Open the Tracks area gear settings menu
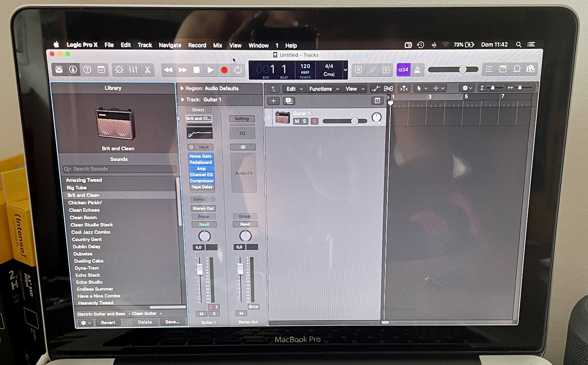Viewport: 588px width, 365px height. 467,88
